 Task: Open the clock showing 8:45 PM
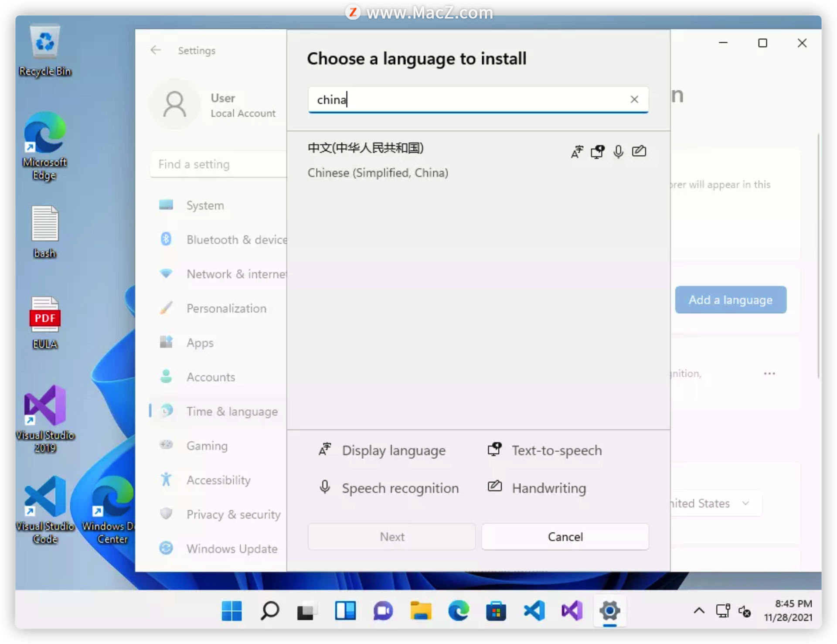[788, 610]
